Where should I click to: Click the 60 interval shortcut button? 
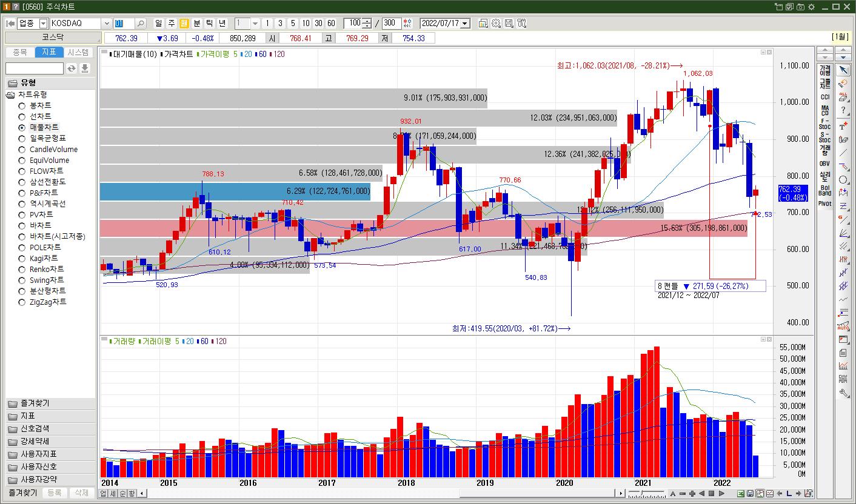click(331, 24)
